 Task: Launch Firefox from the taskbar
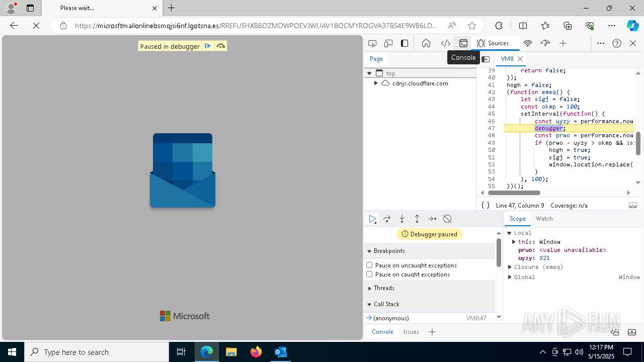pyautogui.click(x=256, y=352)
